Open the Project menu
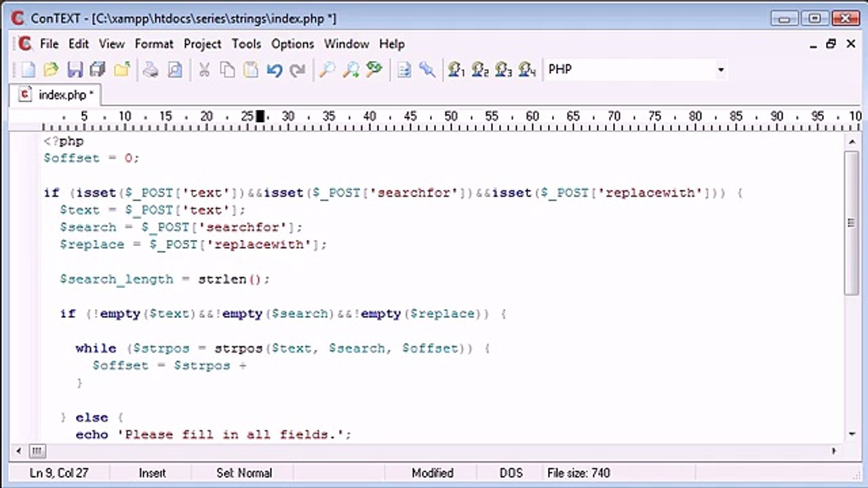 point(202,44)
